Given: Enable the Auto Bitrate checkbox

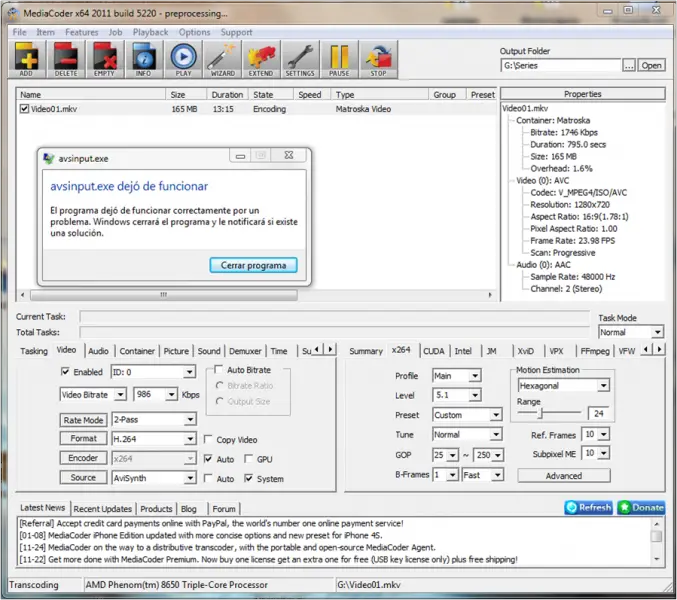Looking at the screenshot, I should coord(218,369).
